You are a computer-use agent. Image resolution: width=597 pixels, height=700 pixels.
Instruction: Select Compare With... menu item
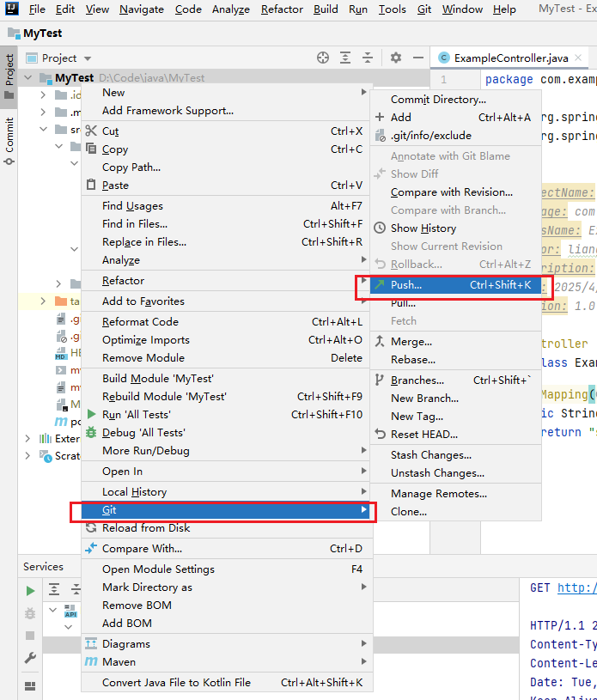(x=228, y=548)
